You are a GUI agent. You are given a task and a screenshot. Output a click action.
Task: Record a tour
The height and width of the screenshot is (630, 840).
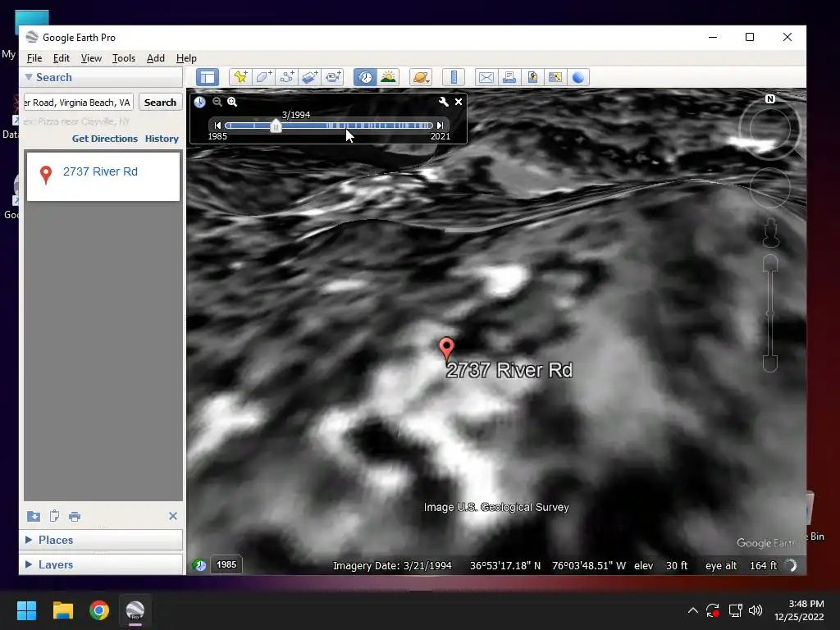tap(333, 77)
